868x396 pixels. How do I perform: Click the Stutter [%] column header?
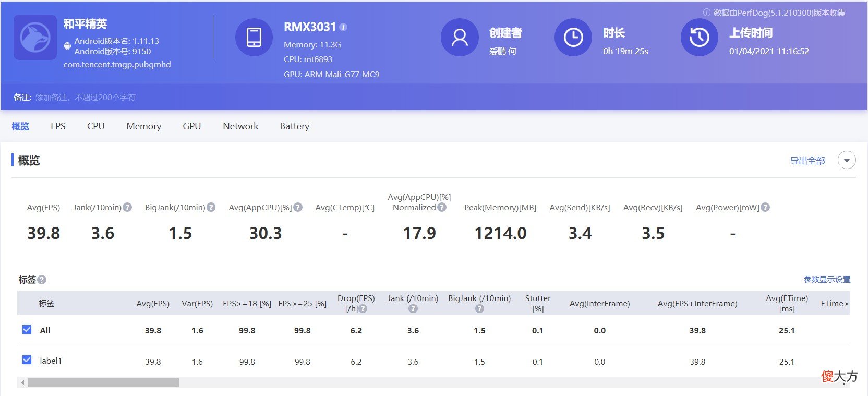click(538, 304)
